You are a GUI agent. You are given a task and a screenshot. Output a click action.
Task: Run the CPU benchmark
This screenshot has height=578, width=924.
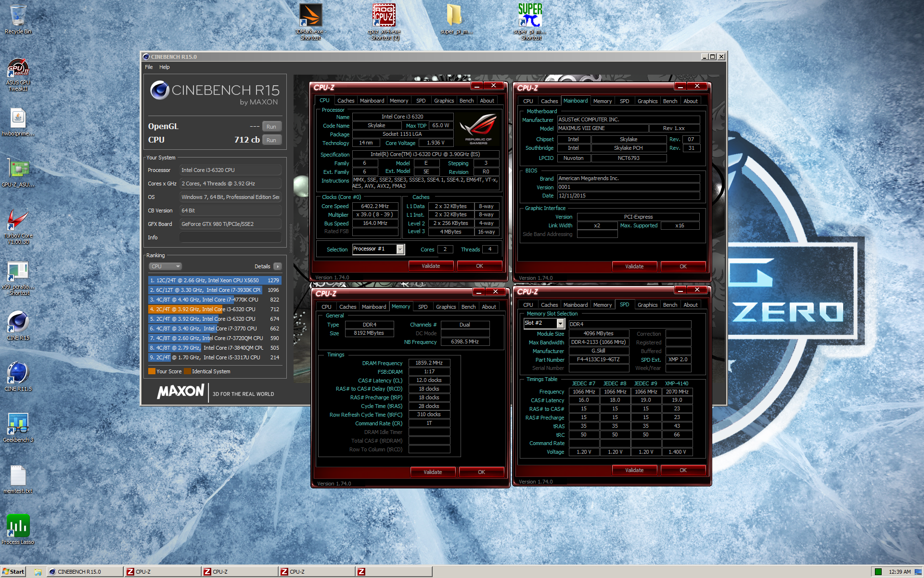pyautogui.click(x=271, y=140)
